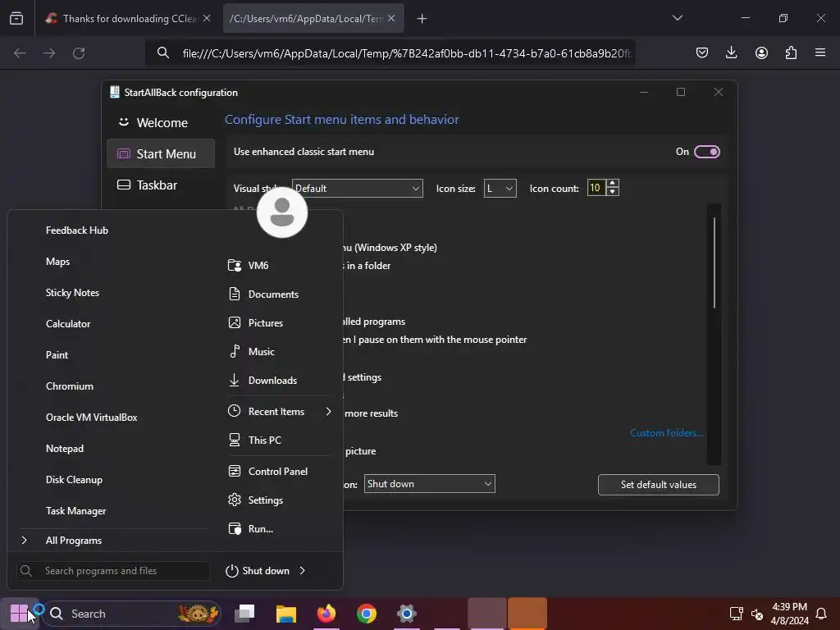The height and width of the screenshot is (630, 840).
Task: Open Task View on the taskbar
Action: click(244, 614)
